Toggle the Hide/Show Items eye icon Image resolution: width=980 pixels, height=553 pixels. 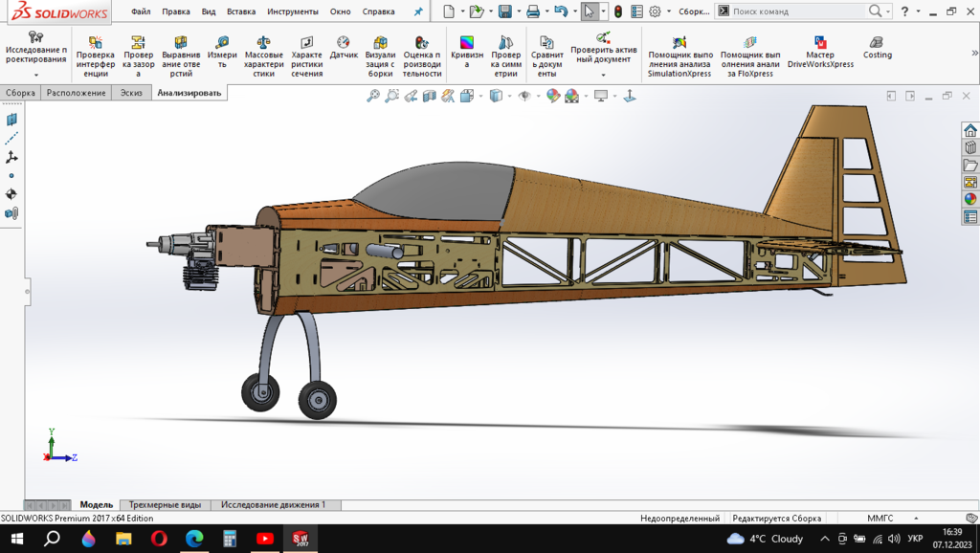click(x=523, y=96)
